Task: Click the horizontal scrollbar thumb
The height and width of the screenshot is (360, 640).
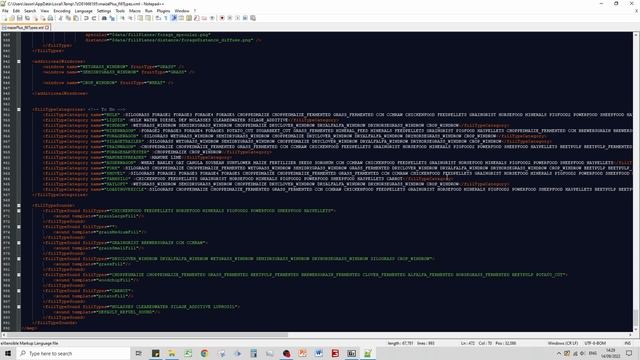Action: tap(147, 335)
